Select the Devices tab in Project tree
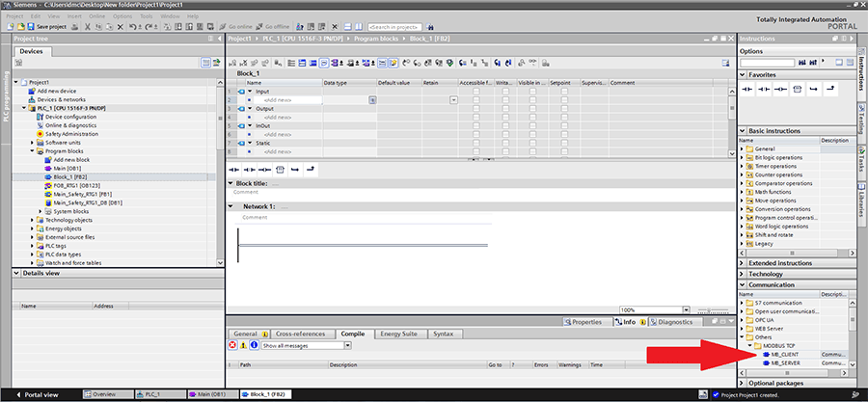 (x=31, y=51)
